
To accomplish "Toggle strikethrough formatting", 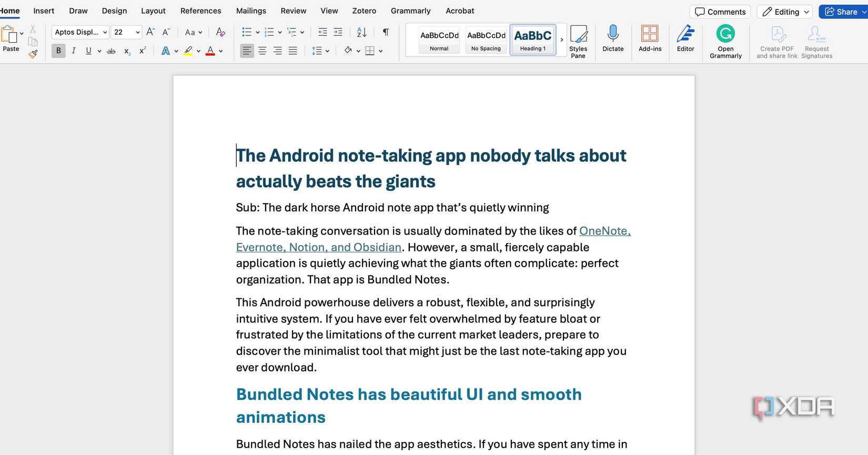I will [x=111, y=51].
